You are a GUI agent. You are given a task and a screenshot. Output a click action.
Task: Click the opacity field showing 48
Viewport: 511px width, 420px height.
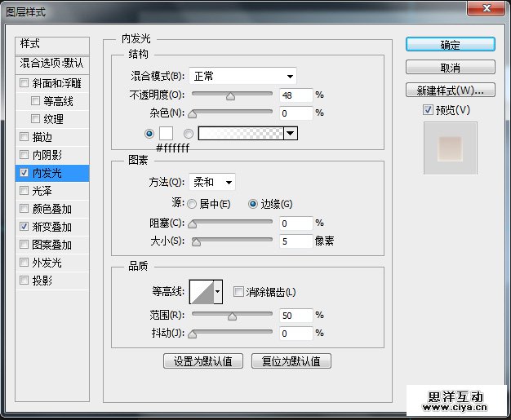click(296, 95)
